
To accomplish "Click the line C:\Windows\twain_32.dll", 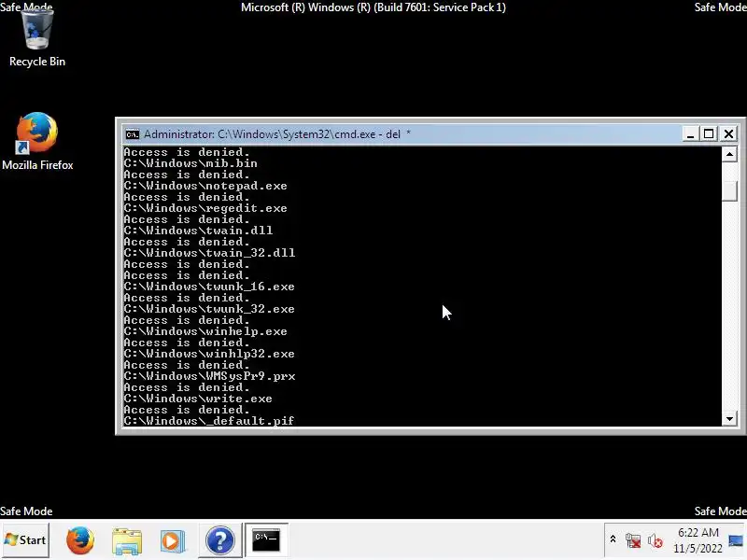I will coord(209,253).
